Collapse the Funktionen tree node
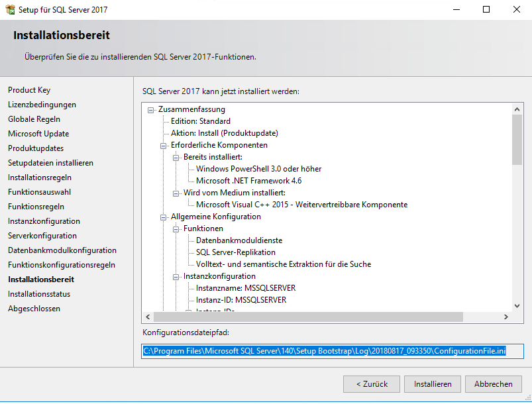The image size is (532, 404). [x=176, y=229]
